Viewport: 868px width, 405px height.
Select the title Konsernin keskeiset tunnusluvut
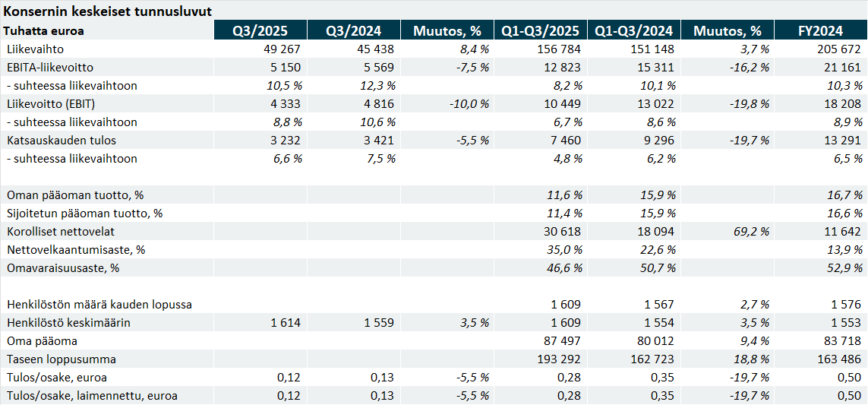pyautogui.click(x=108, y=11)
